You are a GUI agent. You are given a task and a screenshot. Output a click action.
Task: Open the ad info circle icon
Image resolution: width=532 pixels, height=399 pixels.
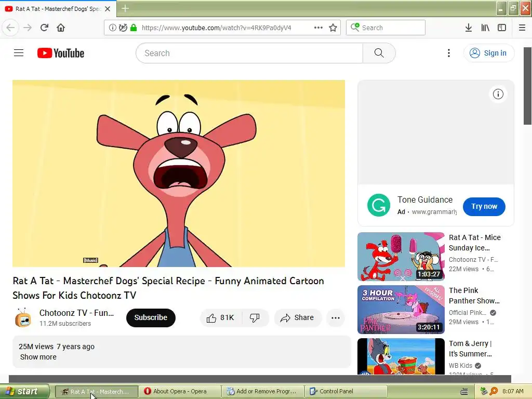click(498, 94)
